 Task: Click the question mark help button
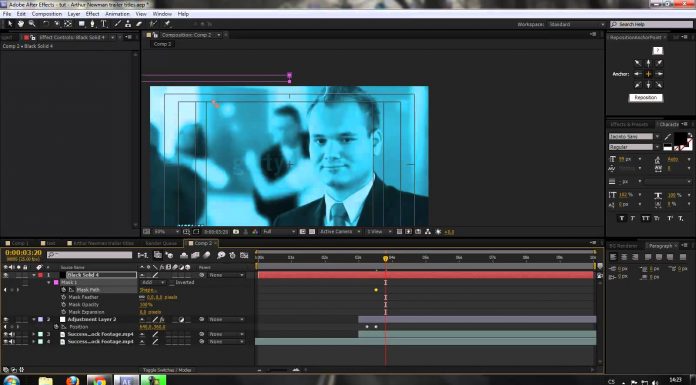click(x=658, y=50)
